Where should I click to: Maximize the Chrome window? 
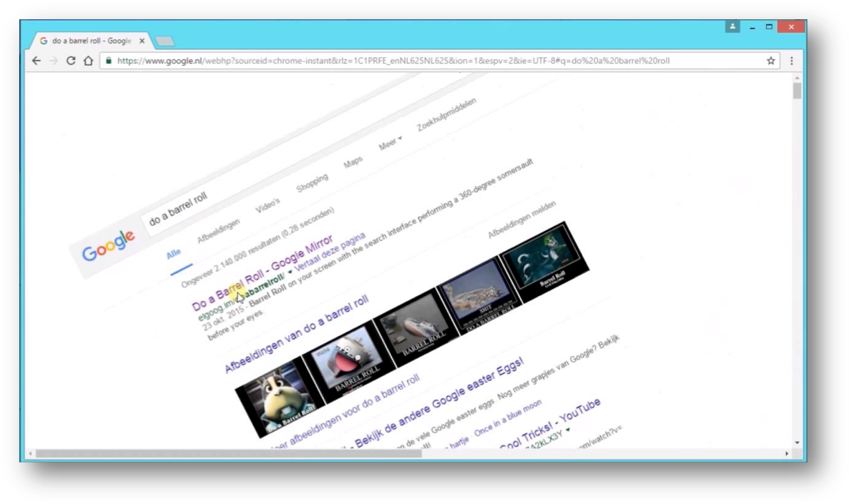[x=769, y=26]
